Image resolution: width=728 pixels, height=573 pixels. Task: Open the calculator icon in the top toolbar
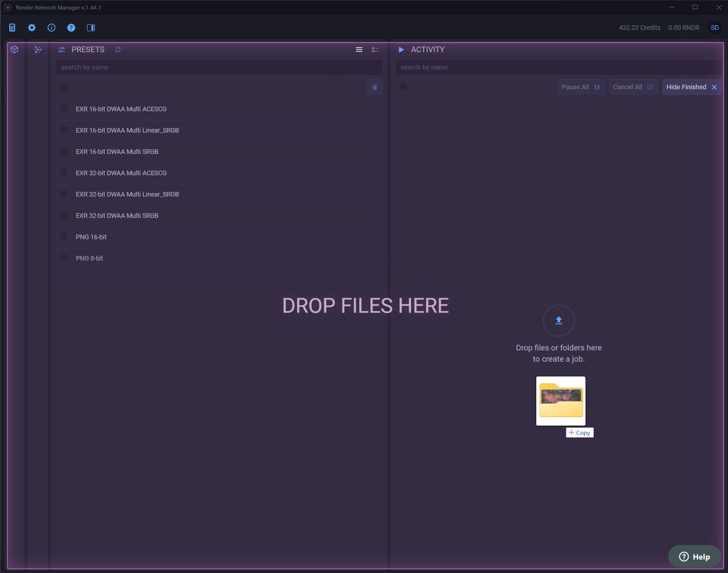click(12, 28)
